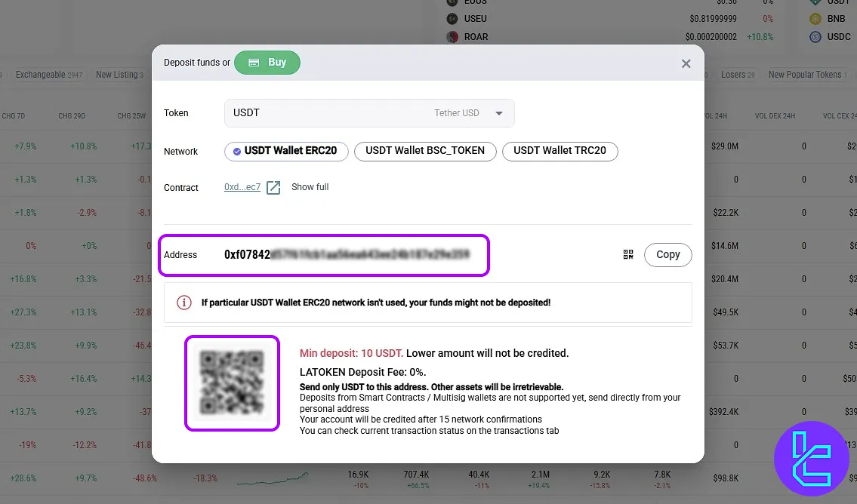
Task: Click the USEU token icon
Action: pyautogui.click(x=452, y=19)
